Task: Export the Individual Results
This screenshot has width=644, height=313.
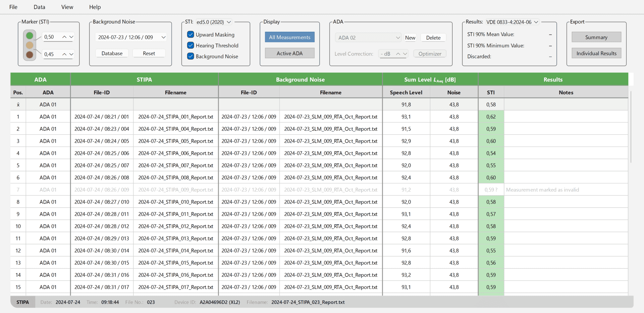Action: (x=596, y=53)
